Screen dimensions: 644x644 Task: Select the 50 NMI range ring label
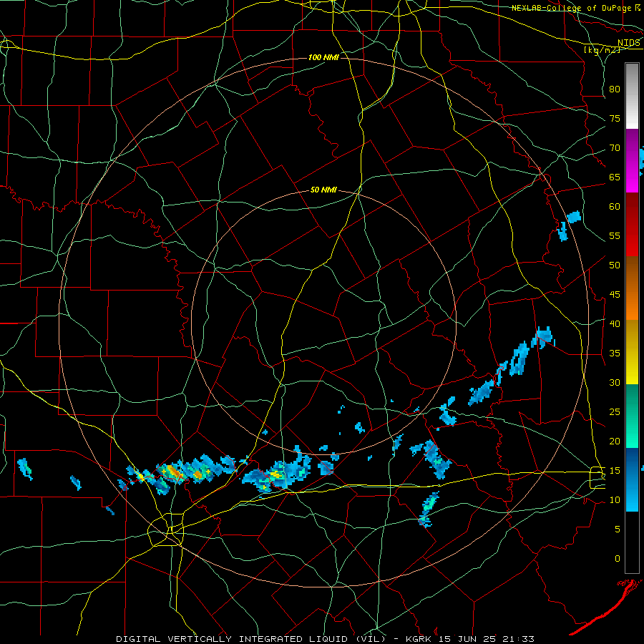pyautogui.click(x=323, y=190)
